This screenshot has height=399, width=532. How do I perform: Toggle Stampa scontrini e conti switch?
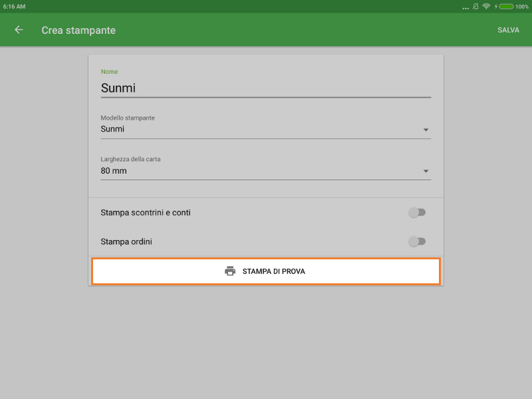417,213
